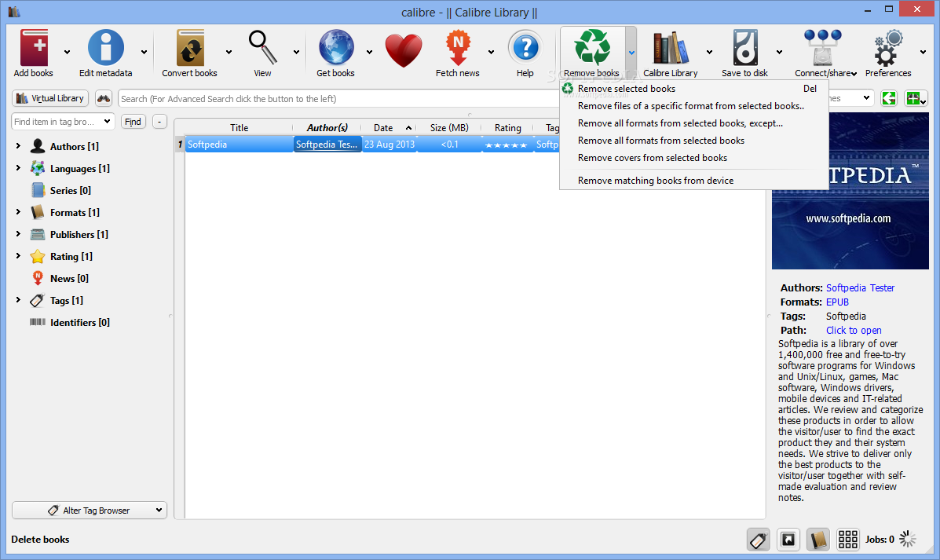This screenshot has width=940, height=560.
Task: Click the Remove books recycle icon
Action: coord(591,47)
